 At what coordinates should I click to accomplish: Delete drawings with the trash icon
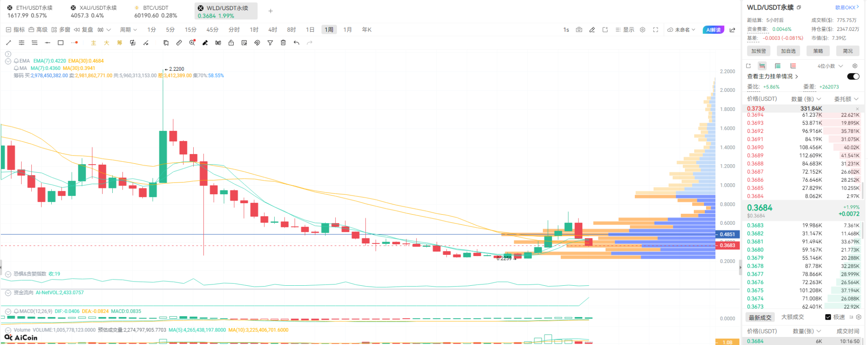[283, 43]
